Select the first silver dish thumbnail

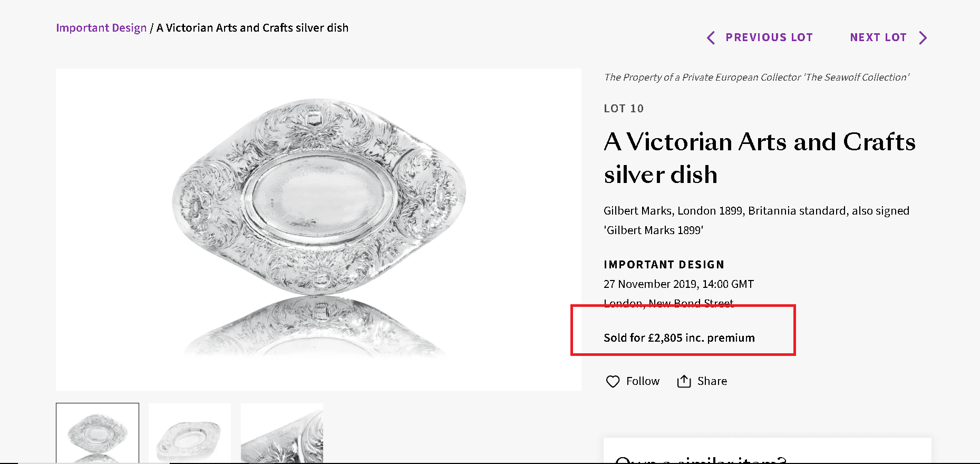(97, 433)
